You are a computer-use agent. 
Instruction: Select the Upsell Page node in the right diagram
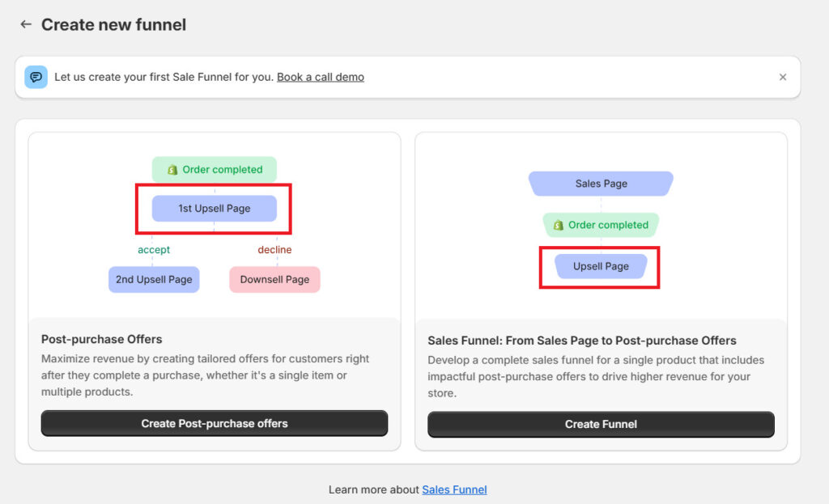pos(599,266)
